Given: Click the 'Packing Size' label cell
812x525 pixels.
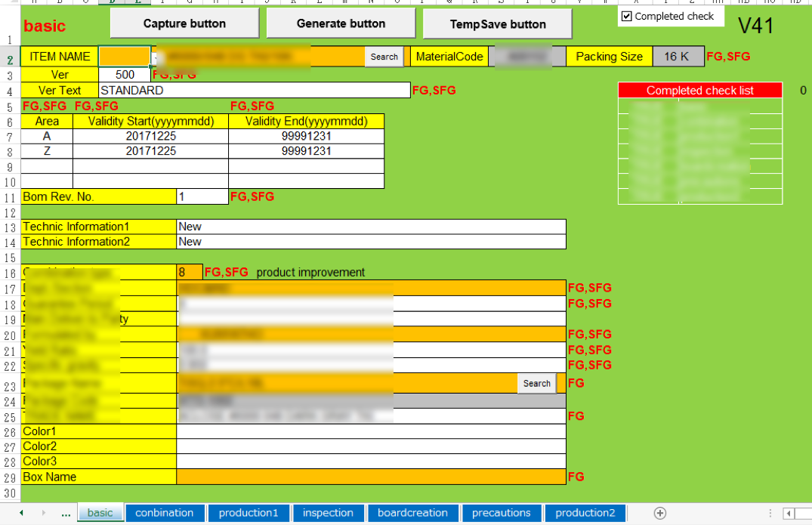Looking at the screenshot, I should click(609, 57).
